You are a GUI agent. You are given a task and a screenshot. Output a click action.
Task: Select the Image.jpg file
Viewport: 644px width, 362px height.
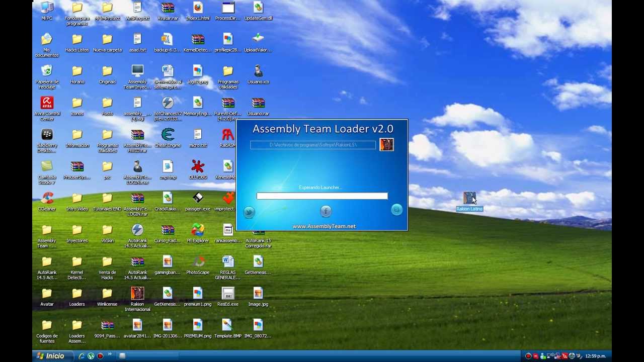[x=258, y=296]
